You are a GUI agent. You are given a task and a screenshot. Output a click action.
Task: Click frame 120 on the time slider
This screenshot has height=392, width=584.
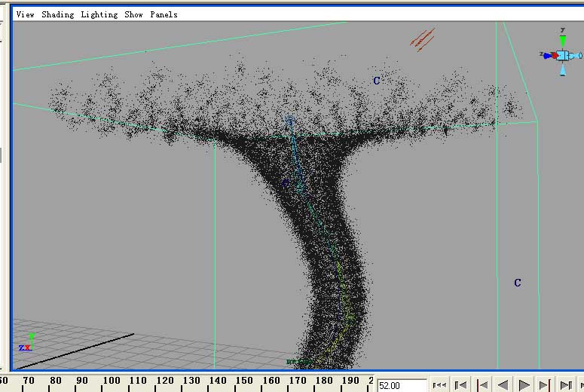[x=164, y=381]
